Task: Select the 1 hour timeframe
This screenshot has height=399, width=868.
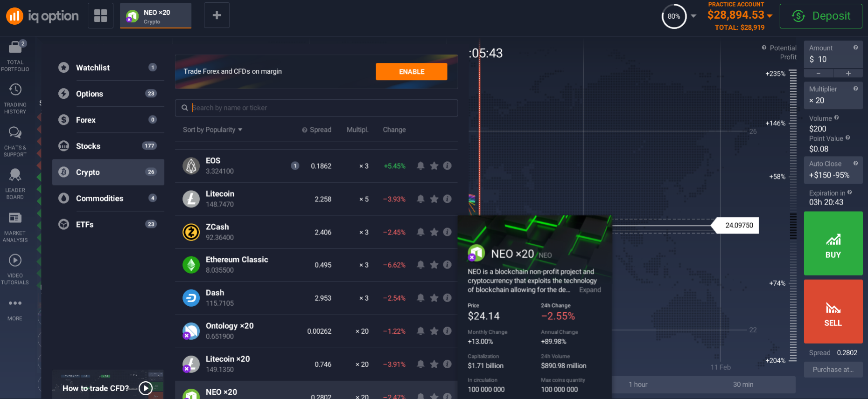Action: [x=638, y=385]
